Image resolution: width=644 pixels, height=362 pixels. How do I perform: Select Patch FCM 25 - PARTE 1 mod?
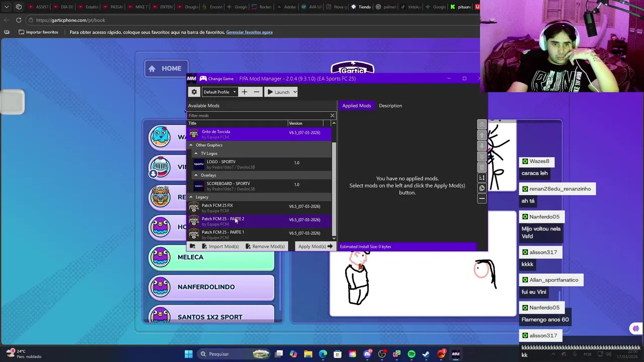[260, 234]
